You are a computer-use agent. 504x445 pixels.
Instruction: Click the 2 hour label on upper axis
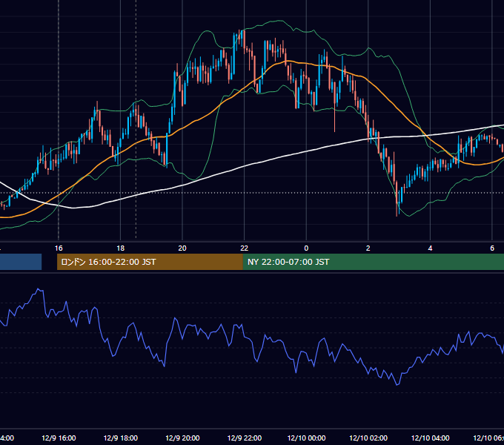tap(368, 248)
